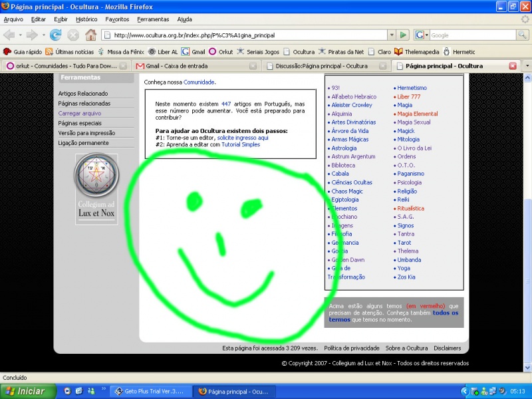The image size is (532, 399).
Task: Click the Iniciar start button
Action: pyautogui.click(x=28, y=391)
